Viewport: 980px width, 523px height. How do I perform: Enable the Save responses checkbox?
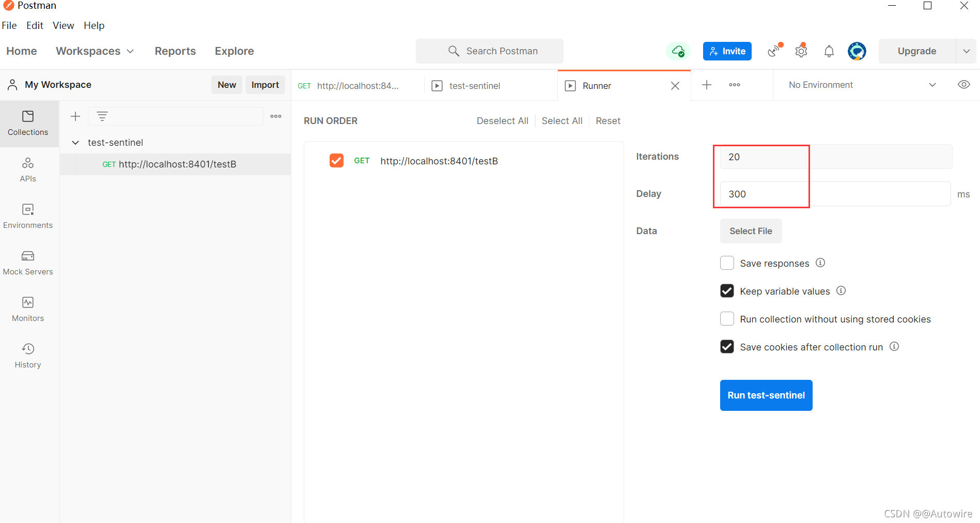tap(727, 263)
